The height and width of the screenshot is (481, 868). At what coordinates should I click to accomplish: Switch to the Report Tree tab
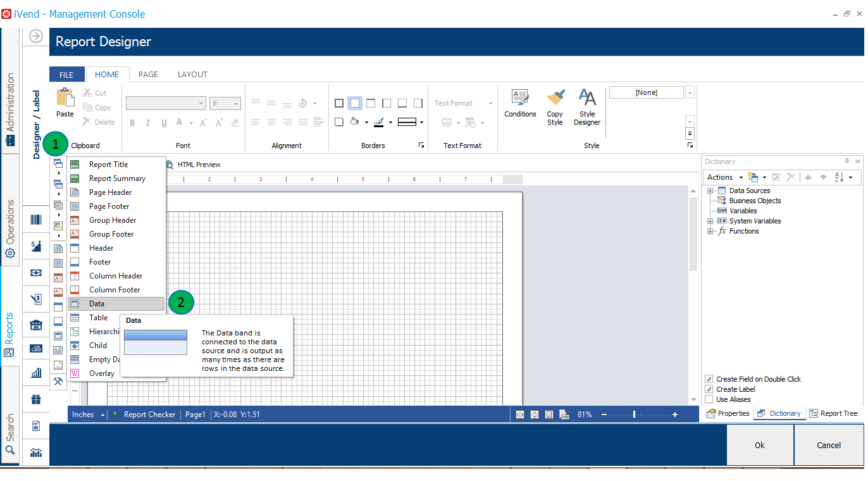[833, 413]
